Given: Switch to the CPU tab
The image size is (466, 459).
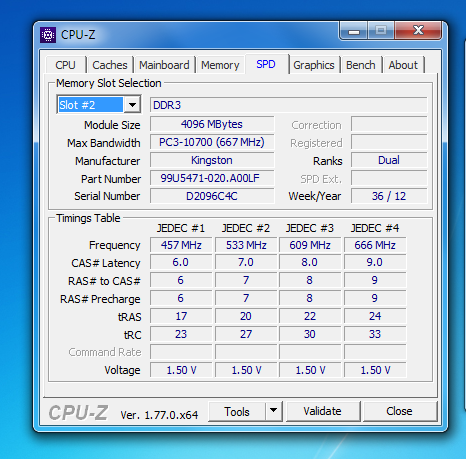Looking at the screenshot, I should click(x=66, y=65).
